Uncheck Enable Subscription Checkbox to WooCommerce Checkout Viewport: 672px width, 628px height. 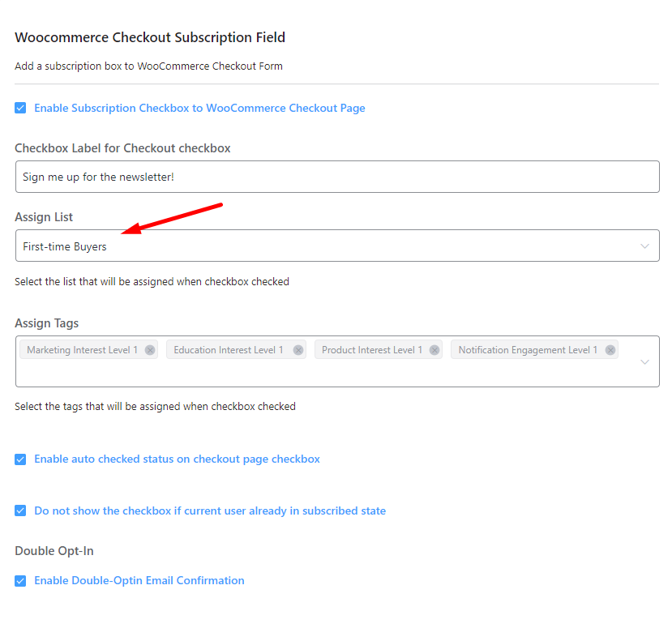(20, 108)
